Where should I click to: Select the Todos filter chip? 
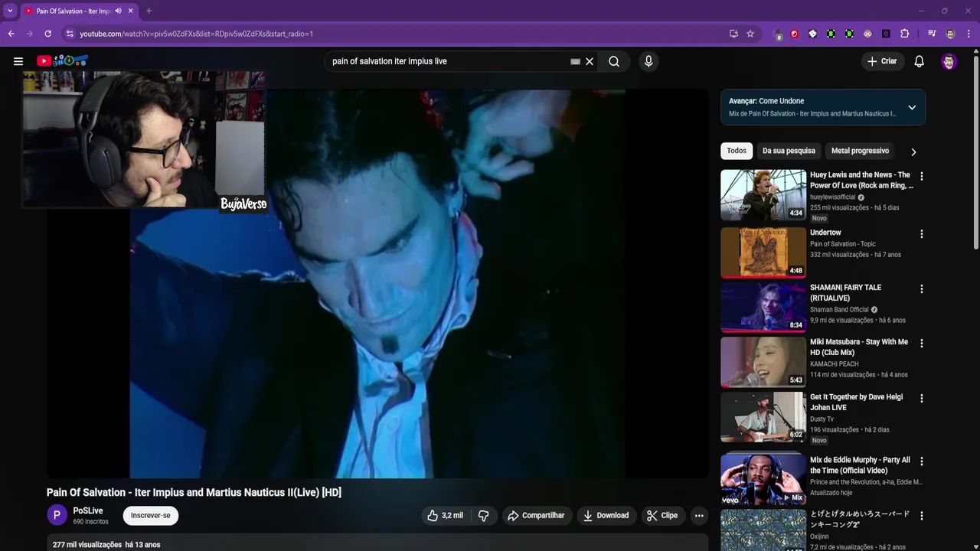tap(737, 151)
